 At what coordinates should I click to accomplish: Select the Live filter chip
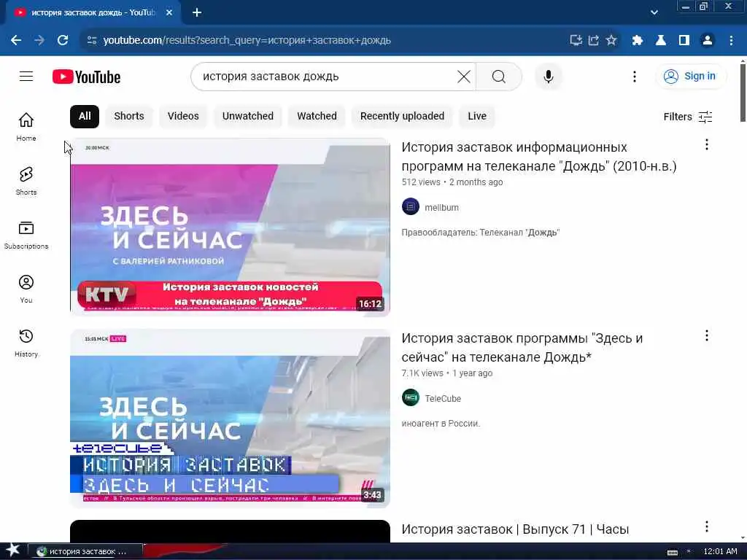[477, 116]
